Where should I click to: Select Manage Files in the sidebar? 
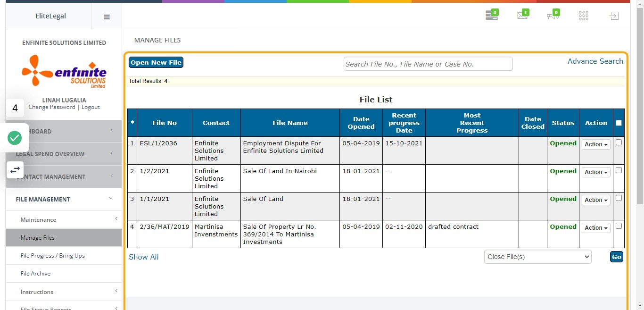(x=64, y=238)
